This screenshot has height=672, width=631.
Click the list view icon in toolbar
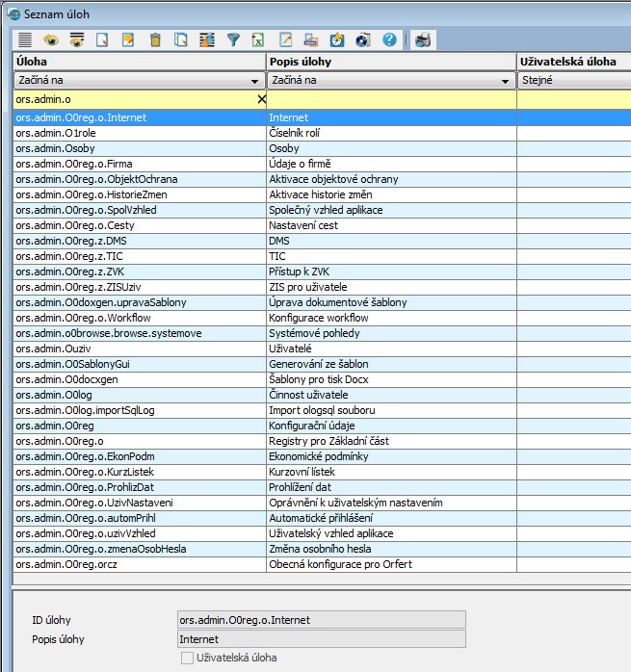[25, 40]
